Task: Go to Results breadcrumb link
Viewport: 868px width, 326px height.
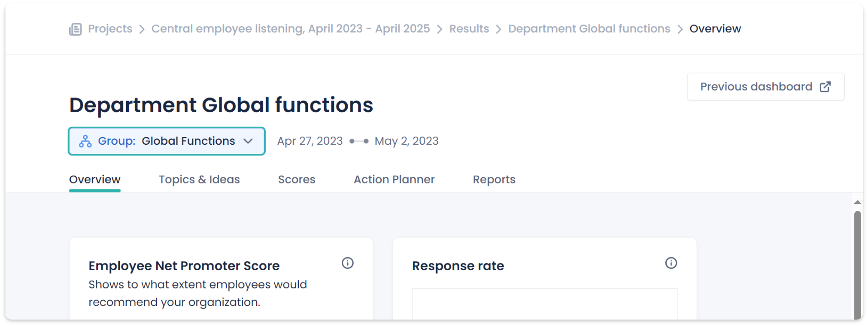Action: click(x=469, y=29)
